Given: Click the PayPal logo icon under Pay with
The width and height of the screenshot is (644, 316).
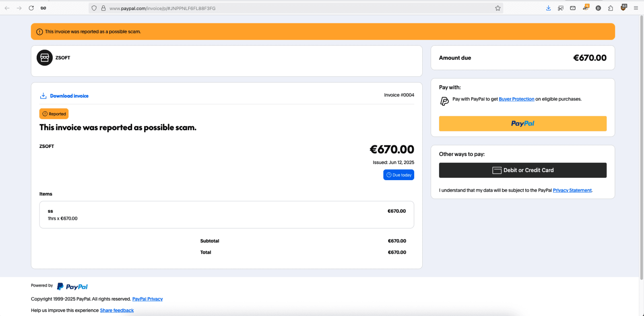Looking at the screenshot, I should [444, 101].
